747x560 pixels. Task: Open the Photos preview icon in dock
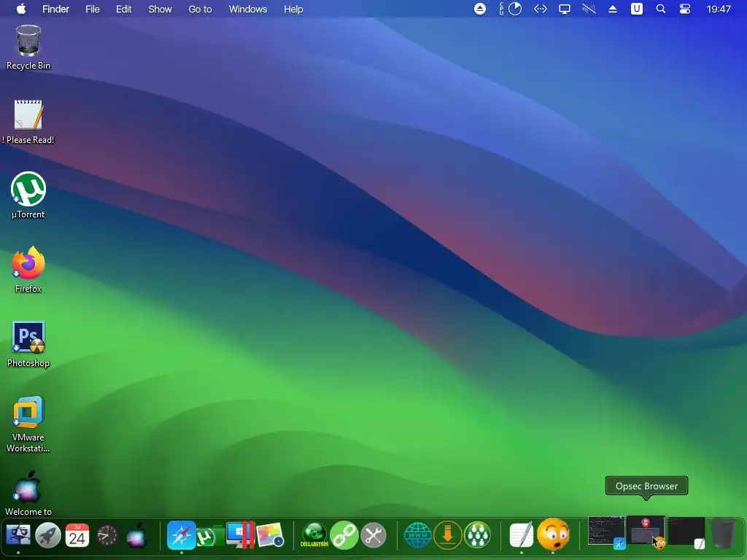click(270, 535)
